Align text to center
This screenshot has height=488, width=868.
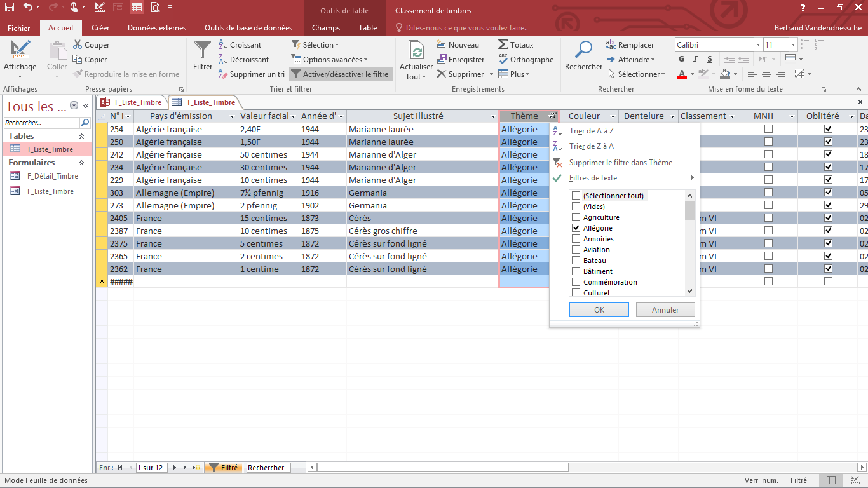coord(766,74)
